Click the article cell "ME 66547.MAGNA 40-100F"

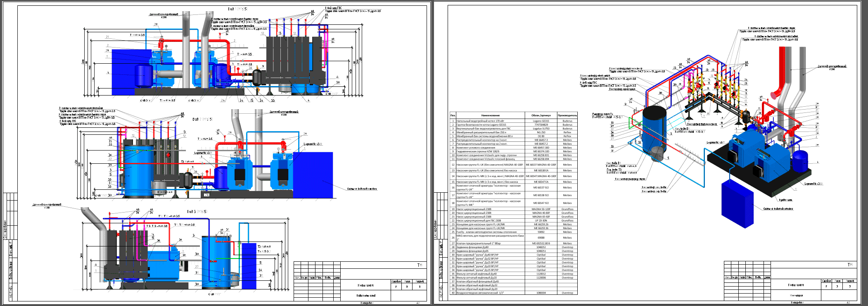[x=541, y=176]
